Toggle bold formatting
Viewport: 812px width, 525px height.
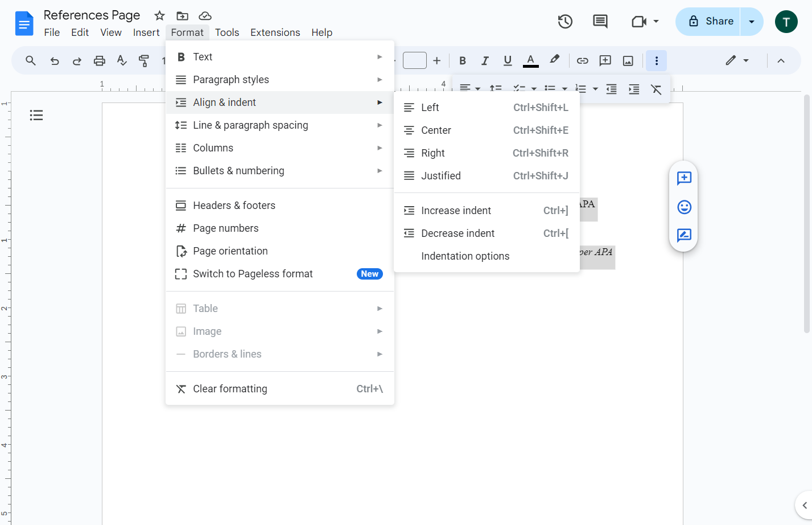(x=463, y=60)
